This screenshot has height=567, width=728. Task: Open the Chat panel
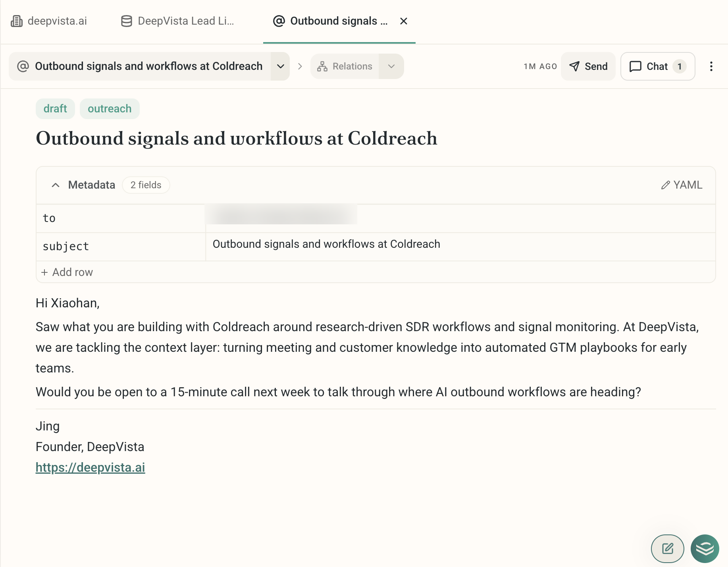click(658, 66)
